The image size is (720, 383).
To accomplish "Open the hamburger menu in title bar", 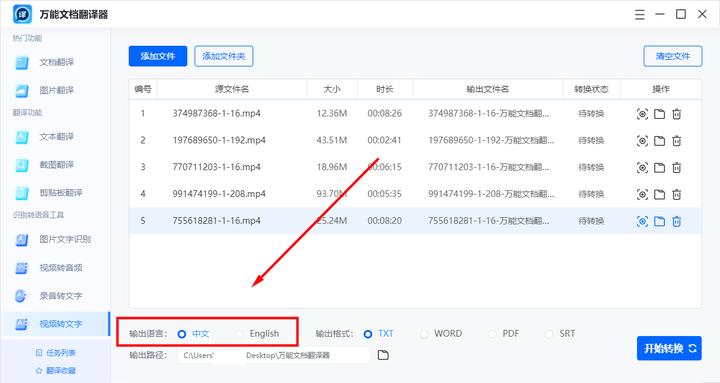I will 640,15.
